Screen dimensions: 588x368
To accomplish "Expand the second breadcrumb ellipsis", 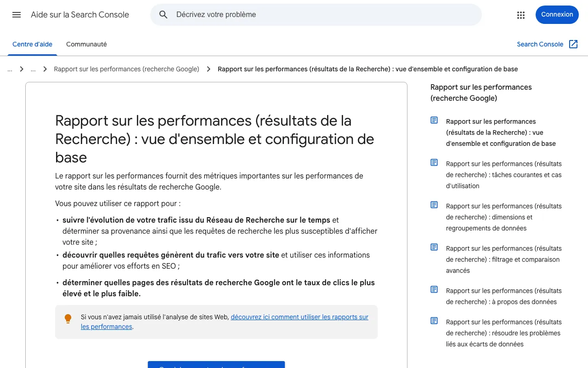I will pos(33,69).
